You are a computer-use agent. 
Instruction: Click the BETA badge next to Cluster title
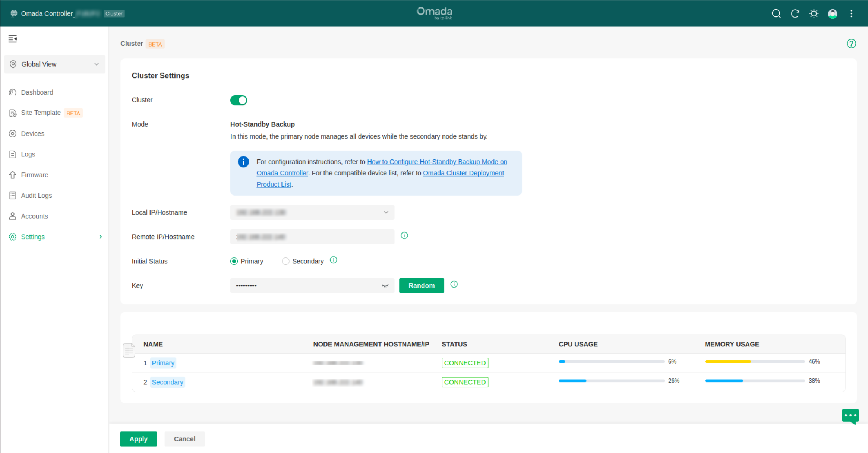tap(155, 44)
